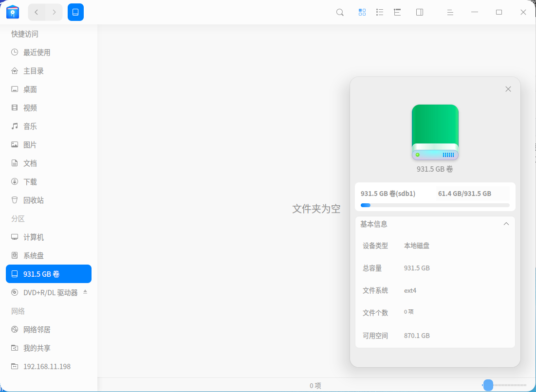Open 192.168.11.198 network share

pyautogui.click(x=47, y=367)
